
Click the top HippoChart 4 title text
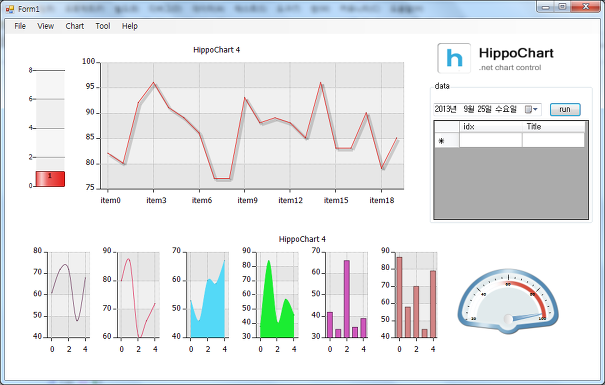[x=216, y=50]
